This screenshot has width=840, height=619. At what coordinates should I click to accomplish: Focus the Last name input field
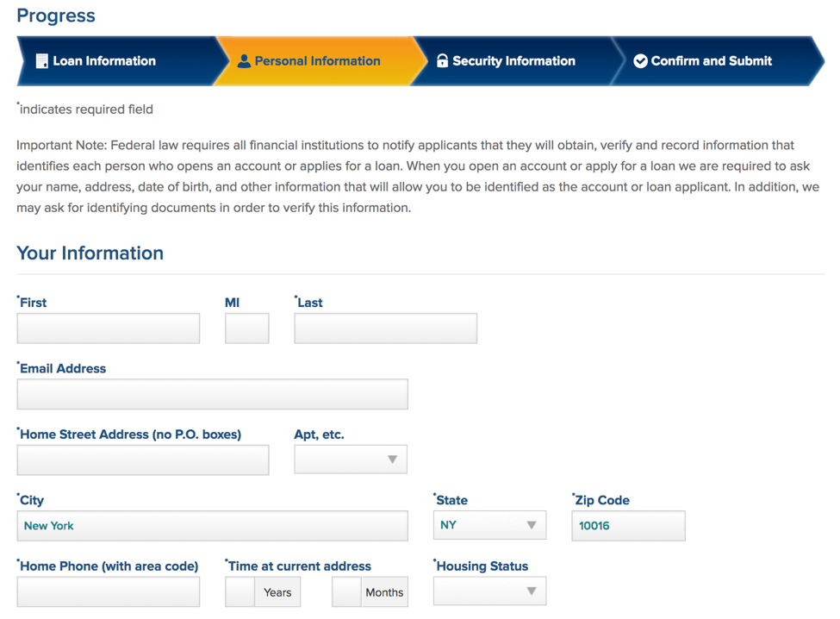point(386,328)
